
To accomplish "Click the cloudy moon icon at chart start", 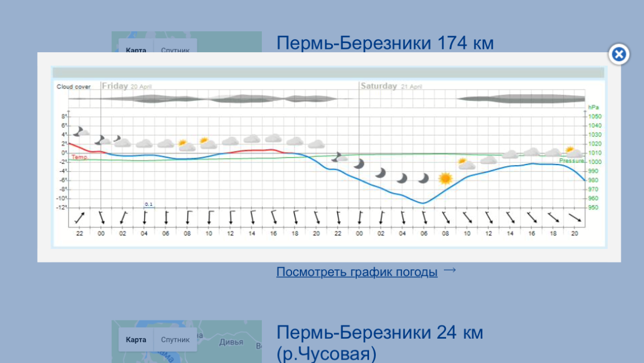I will pyautogui.click(x=81, y=132).
